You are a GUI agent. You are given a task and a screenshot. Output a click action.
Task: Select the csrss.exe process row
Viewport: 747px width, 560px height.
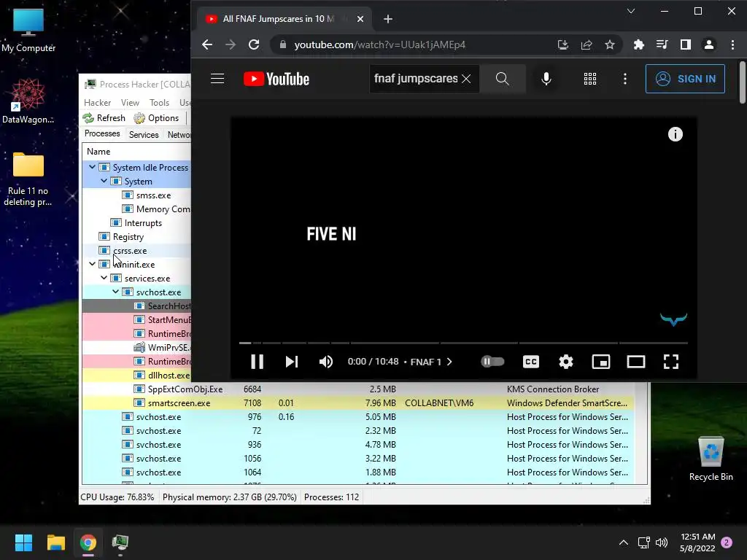pyautogui.click(x=136, y=251)
